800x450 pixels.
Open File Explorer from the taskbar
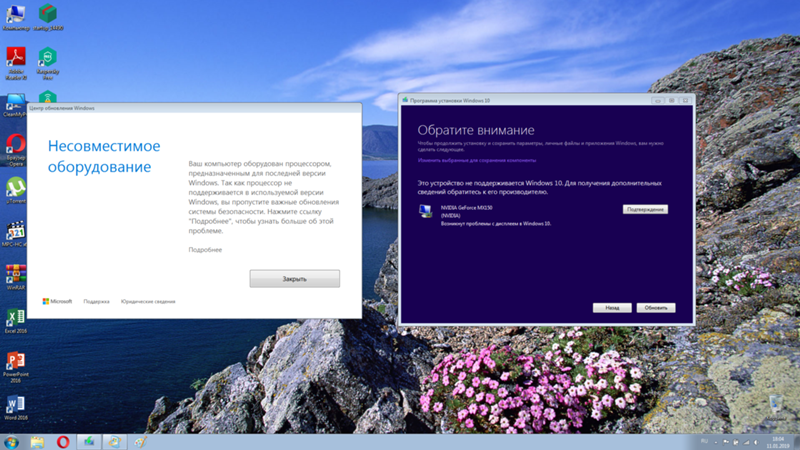point(37,442)
